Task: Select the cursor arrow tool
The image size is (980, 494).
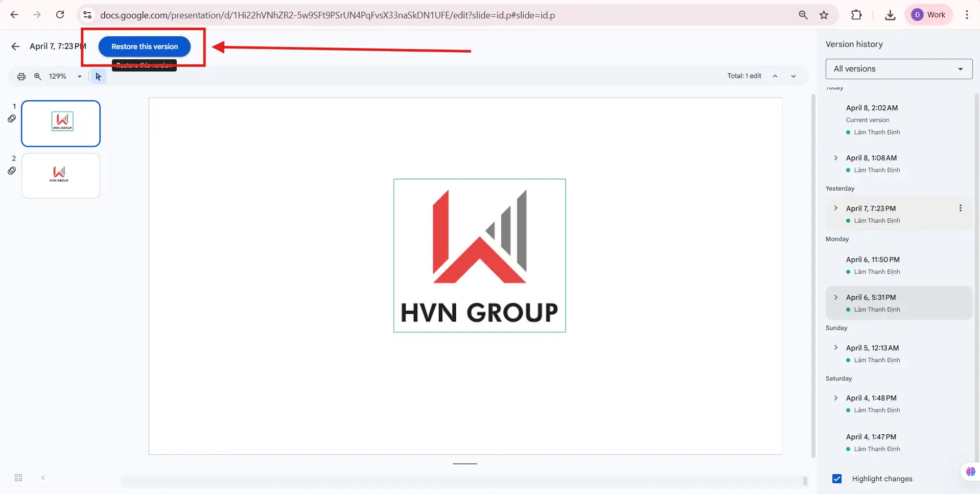Action: pos(98,77)
